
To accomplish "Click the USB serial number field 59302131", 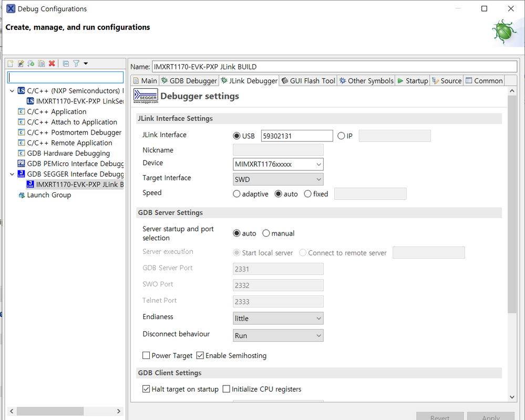I will coord(297,136).
